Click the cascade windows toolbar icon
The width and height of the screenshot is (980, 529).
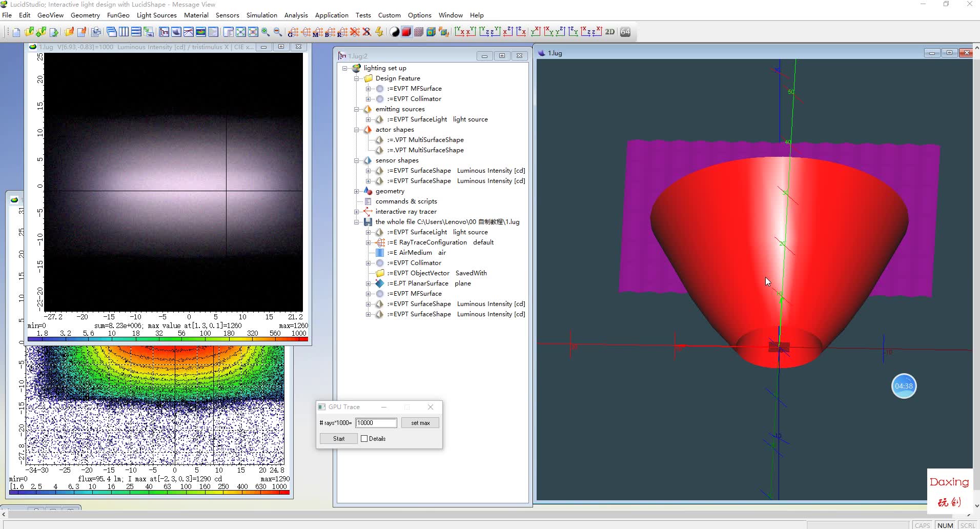coord(111,32)
